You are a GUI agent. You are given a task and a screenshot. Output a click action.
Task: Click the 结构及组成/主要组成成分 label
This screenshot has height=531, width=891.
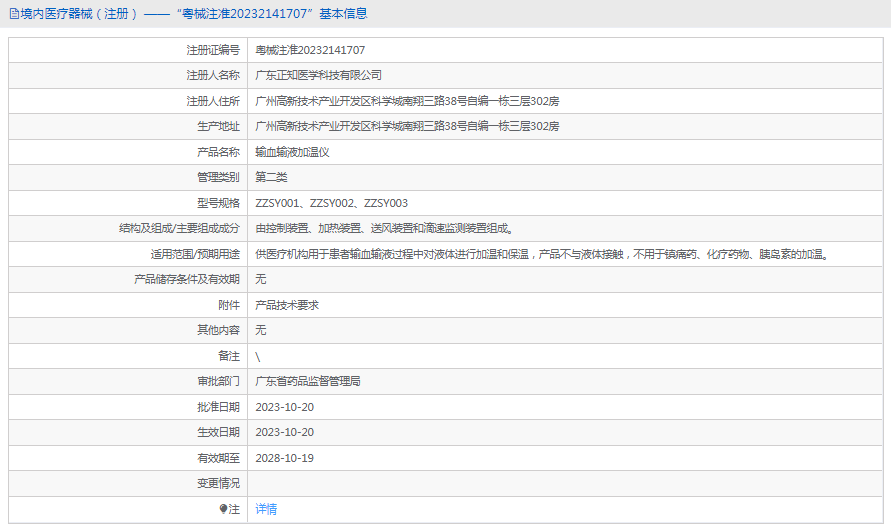coord(179,228)
